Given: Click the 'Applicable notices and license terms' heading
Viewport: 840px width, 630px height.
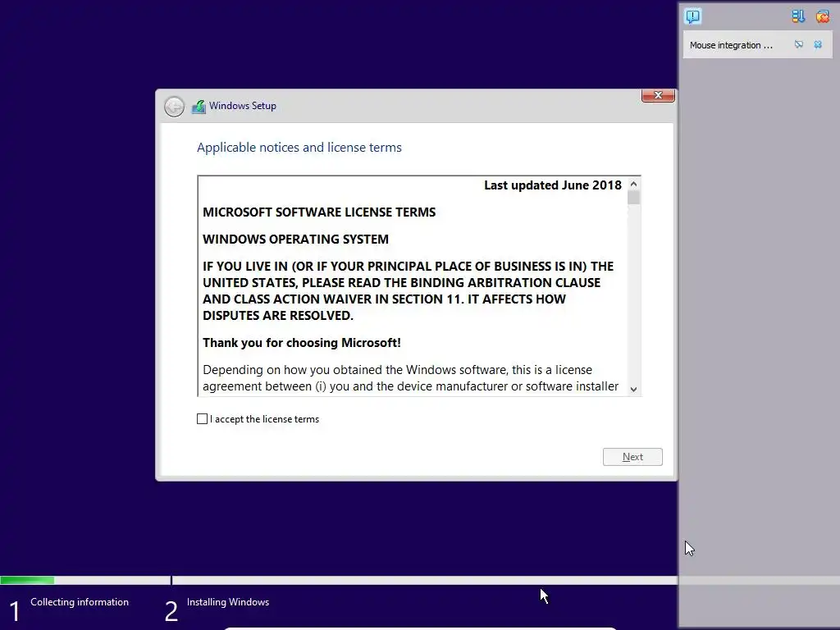Looking at the screenshot, I should point(299,148).
